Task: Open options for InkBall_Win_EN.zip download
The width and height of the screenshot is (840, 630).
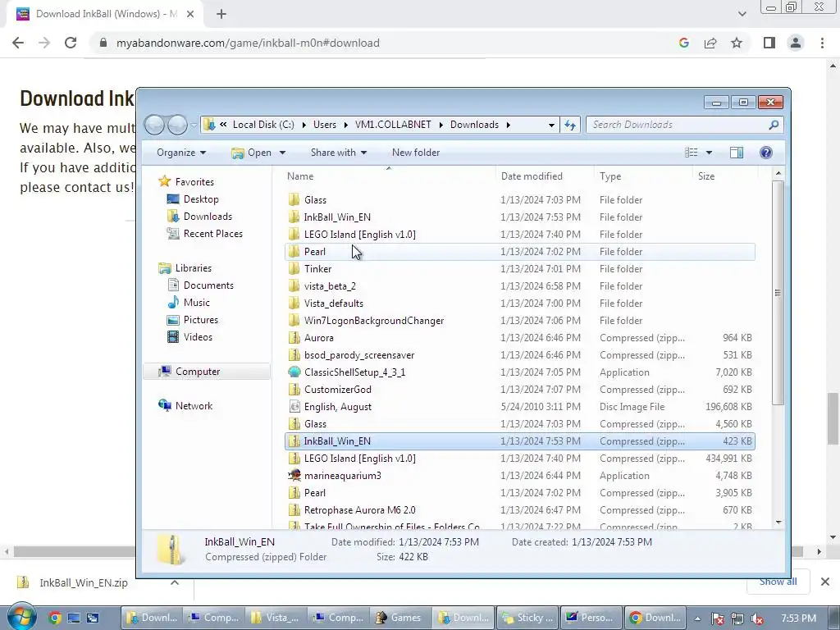Action: click(x=175, y=582)
